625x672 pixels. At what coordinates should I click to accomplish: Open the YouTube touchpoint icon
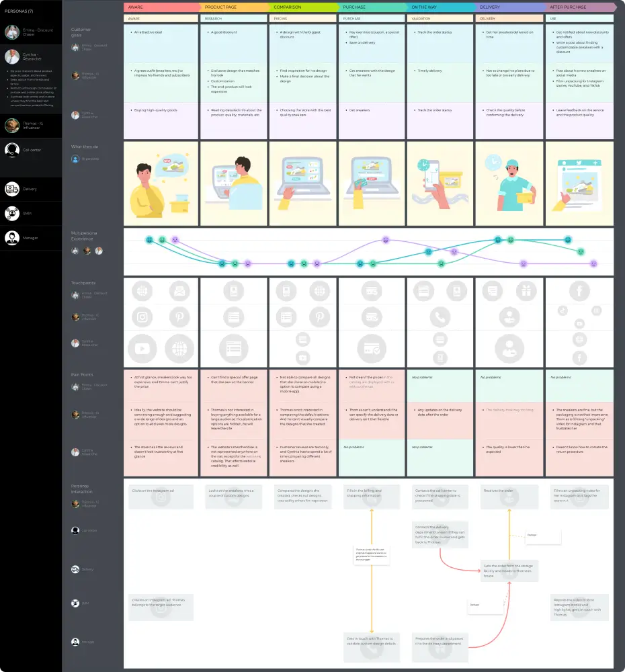142,347
